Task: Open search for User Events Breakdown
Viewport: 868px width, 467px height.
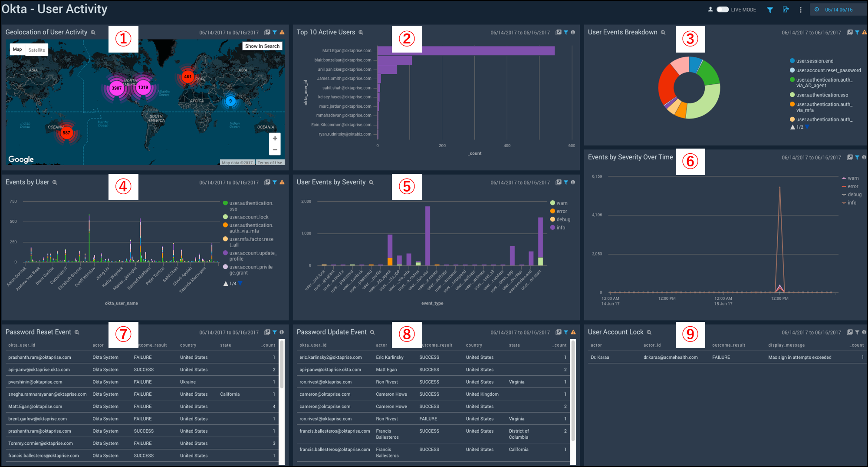Action: (x=663, y=33)
